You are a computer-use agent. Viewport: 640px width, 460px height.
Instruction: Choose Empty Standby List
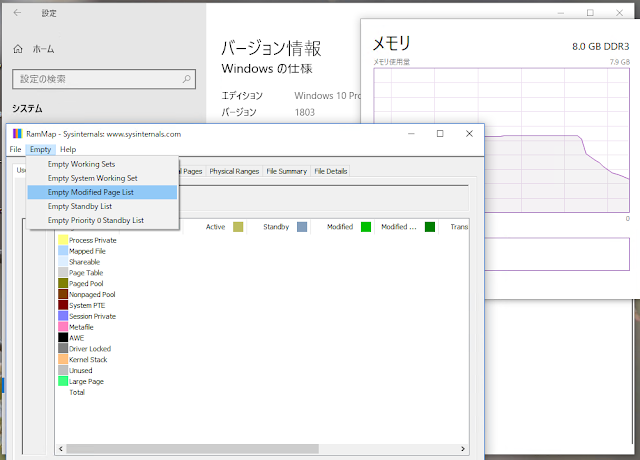(x=102, y=207)
